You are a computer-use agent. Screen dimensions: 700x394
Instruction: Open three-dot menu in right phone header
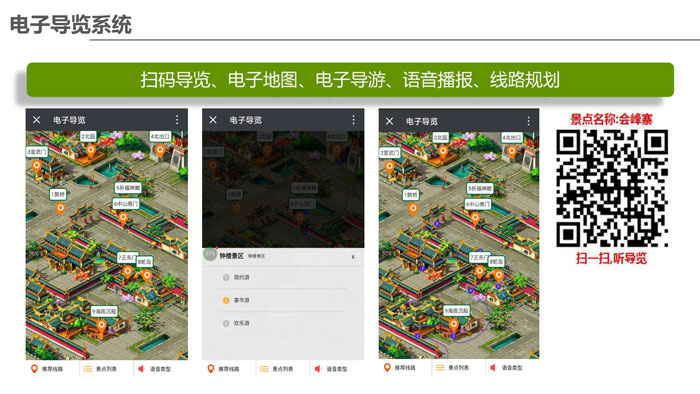pos(528,121)
